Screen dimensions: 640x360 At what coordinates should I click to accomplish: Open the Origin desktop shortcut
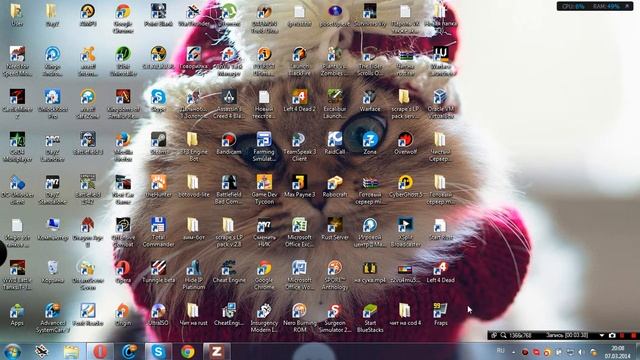[123, 314]
